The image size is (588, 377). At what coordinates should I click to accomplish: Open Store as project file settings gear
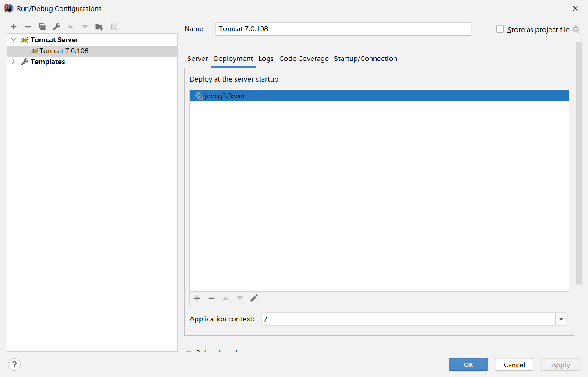576,29
